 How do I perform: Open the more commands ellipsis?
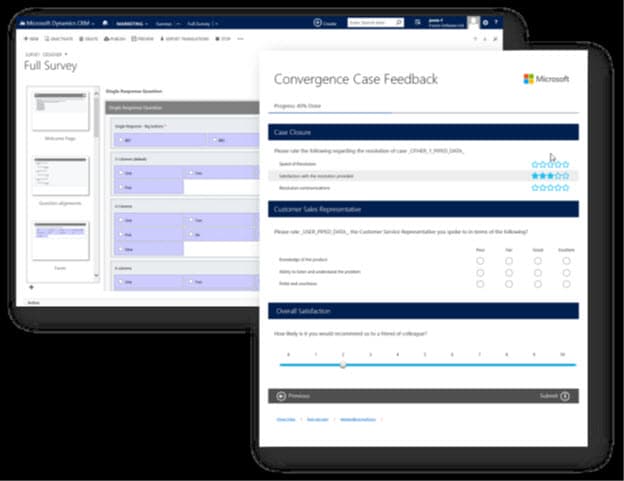point(240,39)
